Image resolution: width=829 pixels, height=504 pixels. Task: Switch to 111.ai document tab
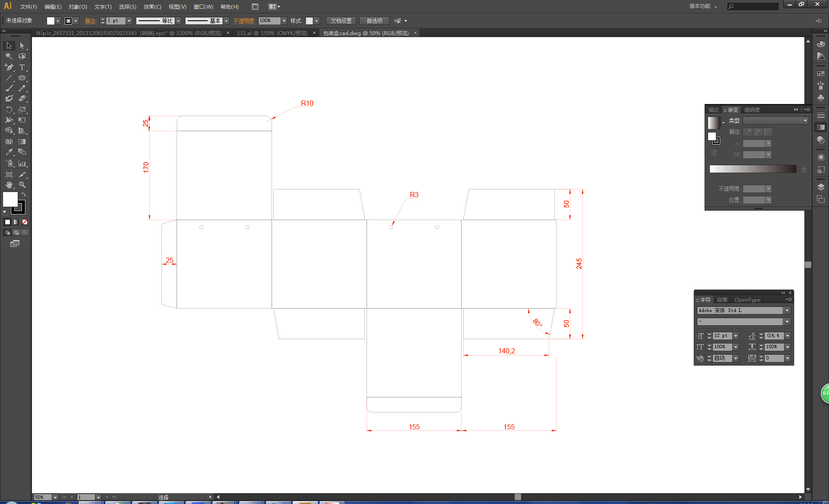(272, 33)
